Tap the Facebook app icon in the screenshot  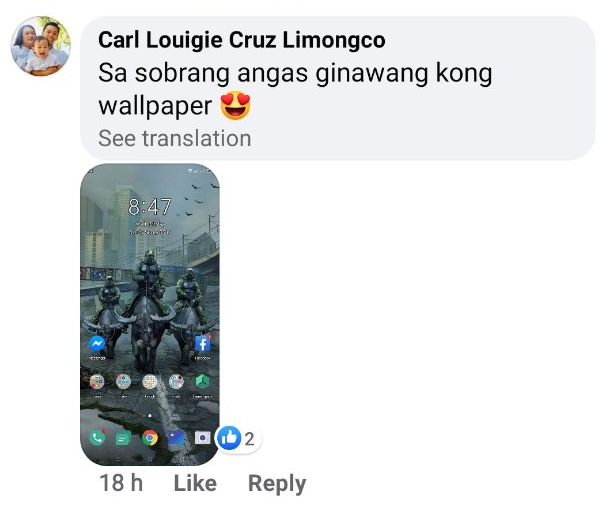coord(202,344)
